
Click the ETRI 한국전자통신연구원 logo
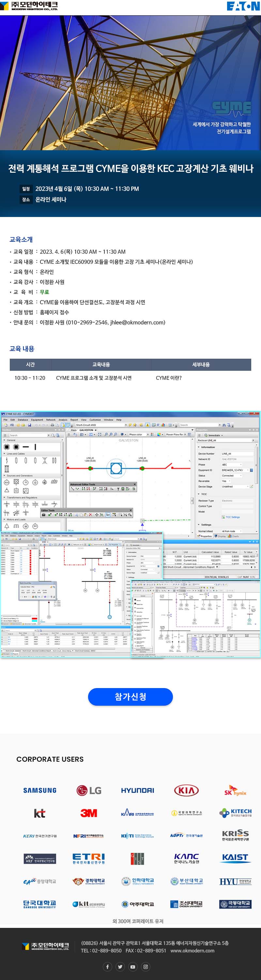point(89,859)
